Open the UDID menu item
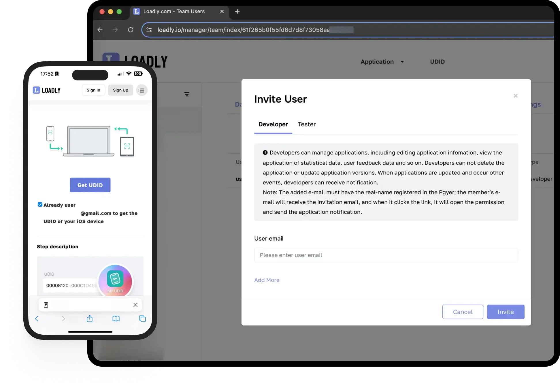The height and width of the screenshot is (392, 560). click(x=437, y=62)
